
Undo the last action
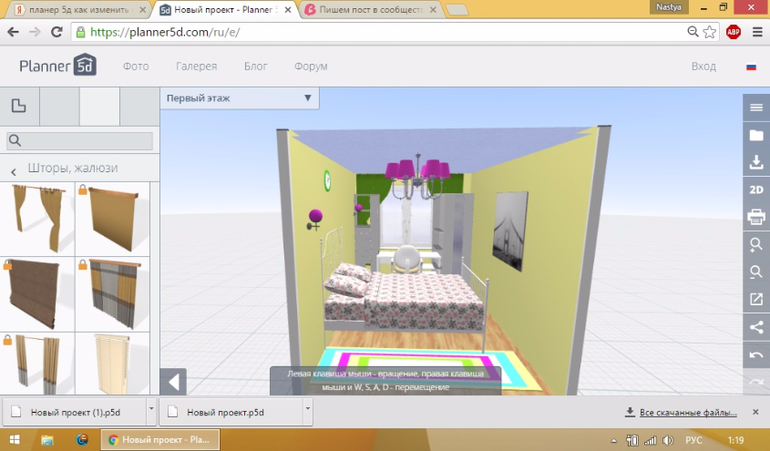(x=756, y=355)
